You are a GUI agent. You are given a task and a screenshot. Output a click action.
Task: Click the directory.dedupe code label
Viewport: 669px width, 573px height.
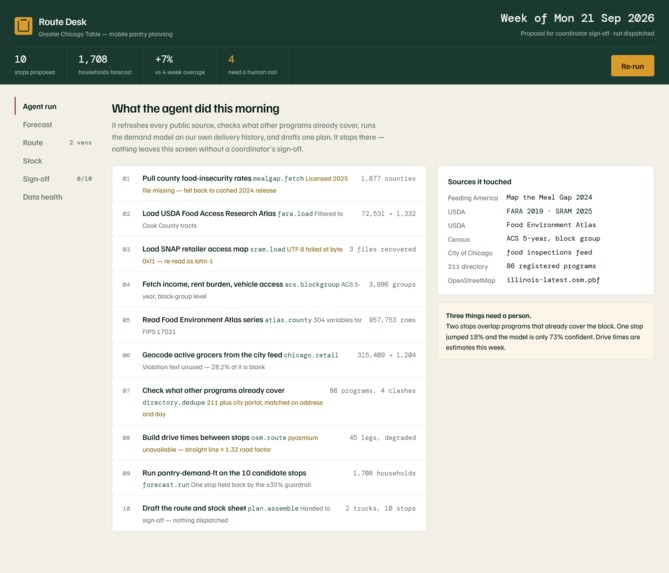pos(174,403)
